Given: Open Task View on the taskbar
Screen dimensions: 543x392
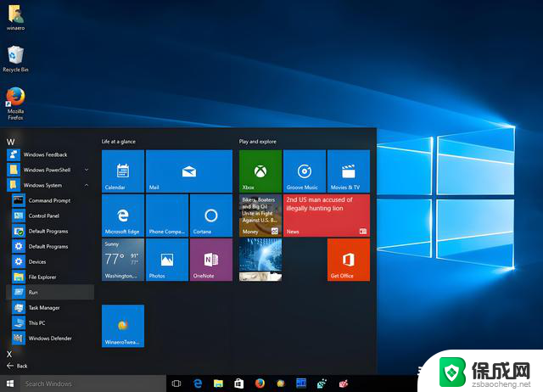Looking at the screenshot, I should pos(176,384).
